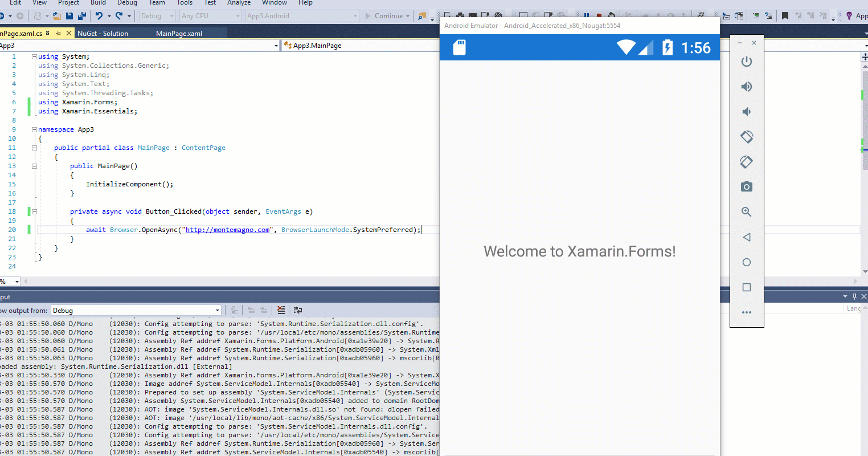Pause debugging with the Break All button
The height and width of the screenshot is (456, 868).
587,15
